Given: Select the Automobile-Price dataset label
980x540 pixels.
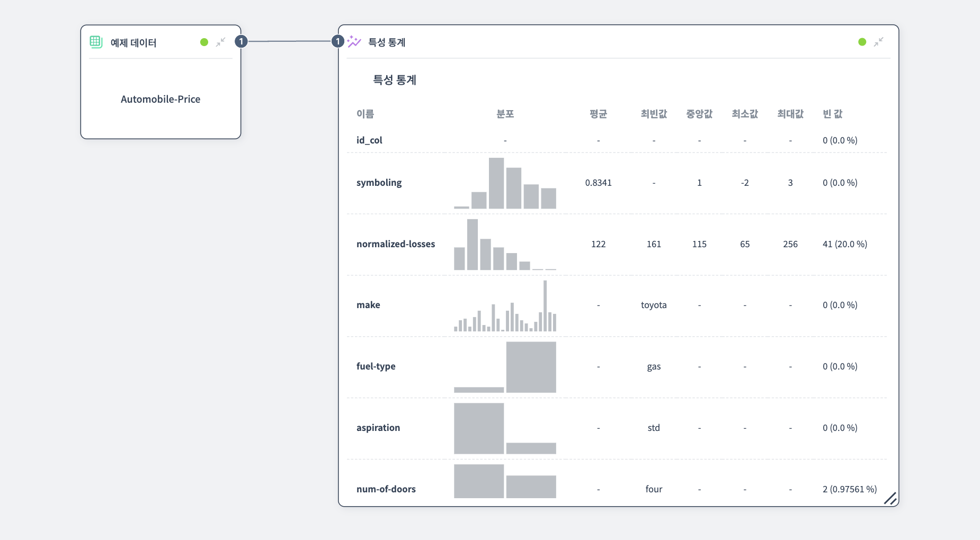Looking at the screenshot, I should 161,99.
